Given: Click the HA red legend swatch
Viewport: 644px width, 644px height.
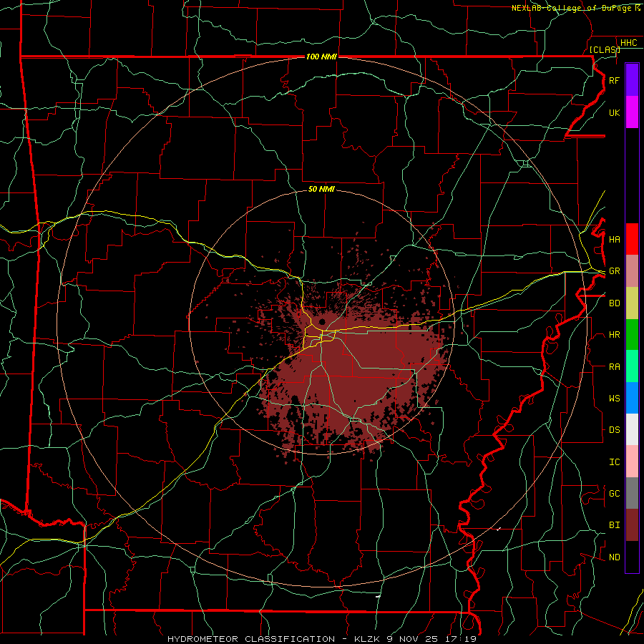Looking at the screenshot, I should [632, 239].
